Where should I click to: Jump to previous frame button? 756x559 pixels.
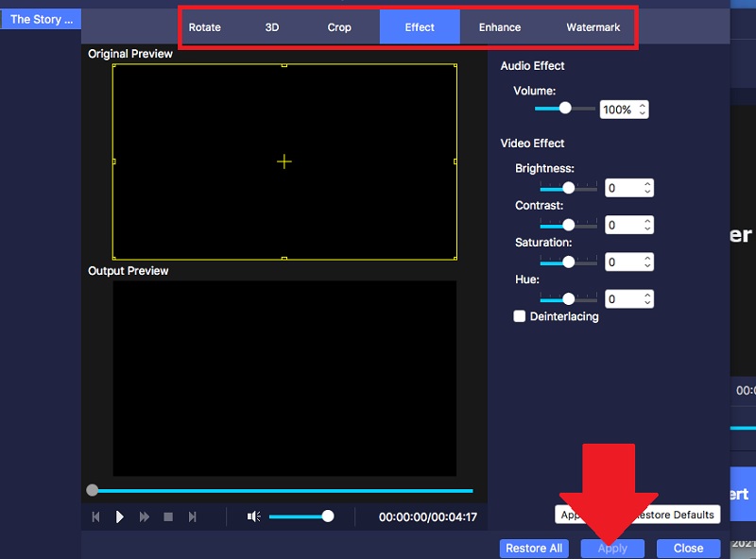(x=96, y=517)
